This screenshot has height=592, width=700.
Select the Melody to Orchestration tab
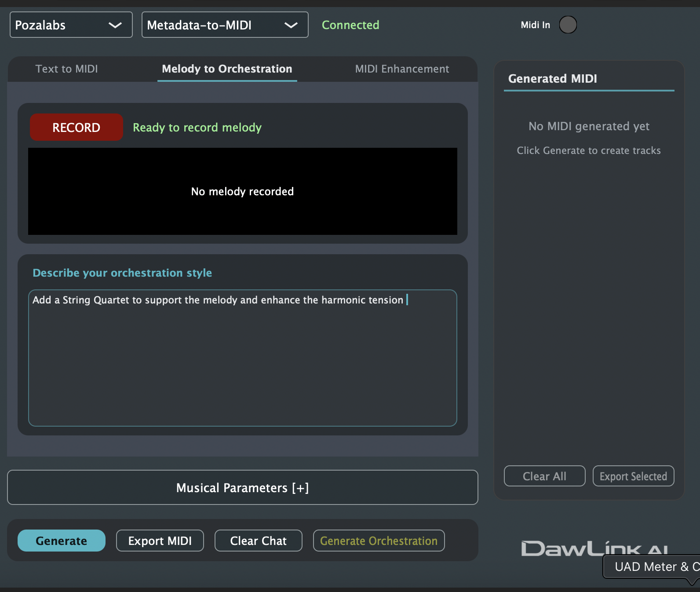point(227,69)
